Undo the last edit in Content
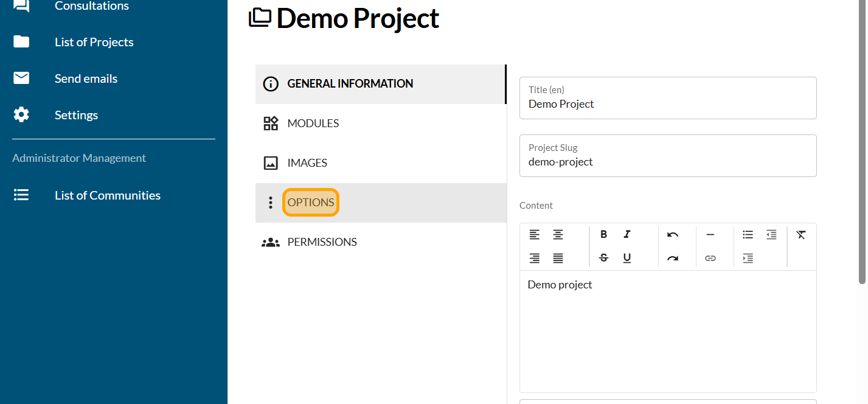 672,235
